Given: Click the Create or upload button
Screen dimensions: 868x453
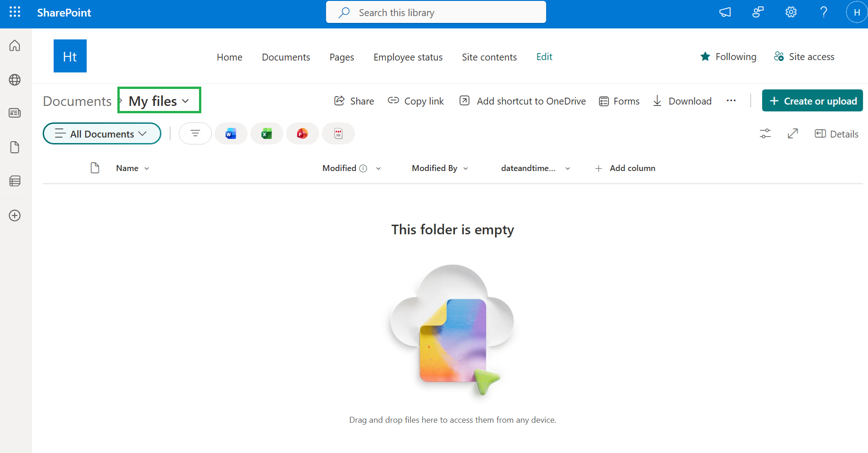Looking at the screenshot, I should click(x=813, y=100).
